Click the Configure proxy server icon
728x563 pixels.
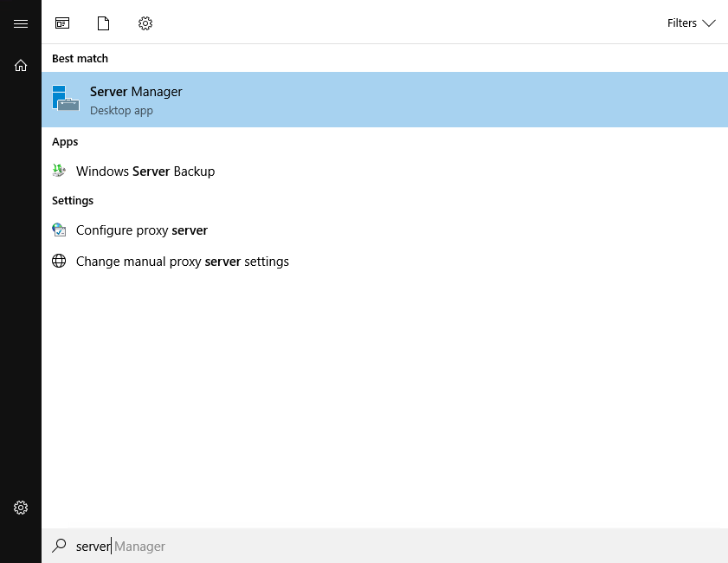pos(59,230)
